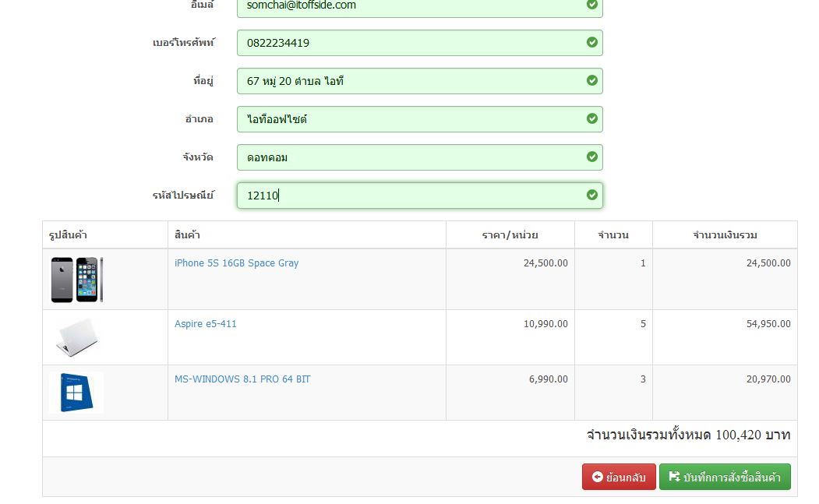819x504 pixels.
Task: Click the iPhone 5S product thumbnail
Action: [x=77, y=280]
